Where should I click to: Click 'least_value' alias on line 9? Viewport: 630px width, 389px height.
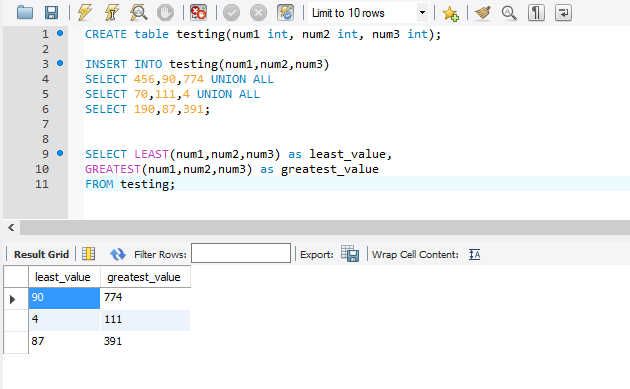coord(348,154)
